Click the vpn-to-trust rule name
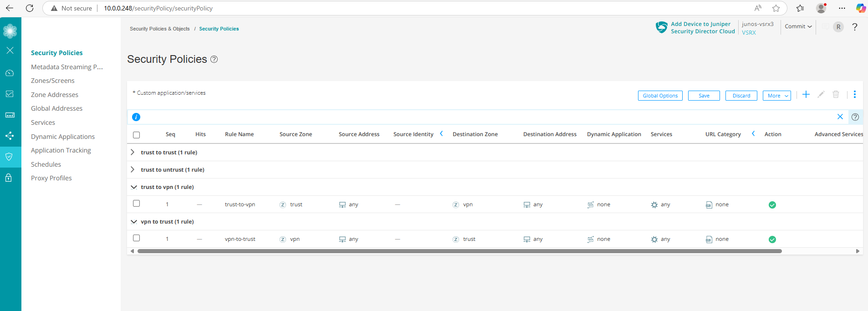The image size is (868, 311). [240, 239]
